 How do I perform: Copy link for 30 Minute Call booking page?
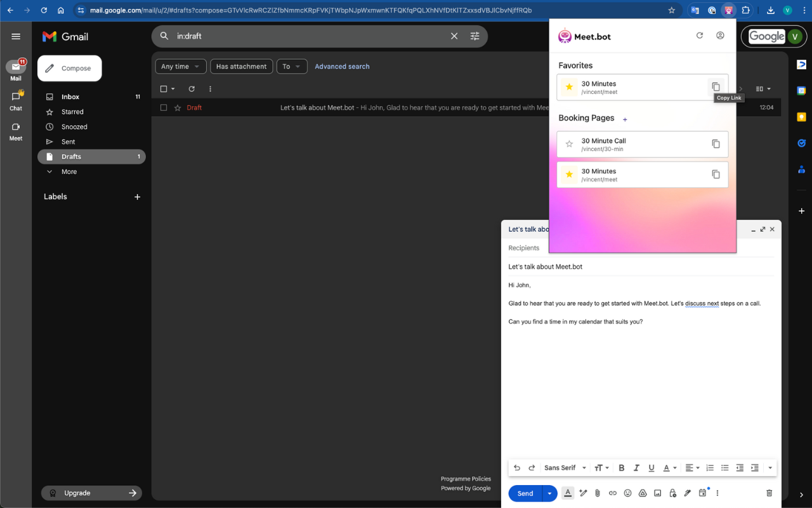(x=716, y=144)
